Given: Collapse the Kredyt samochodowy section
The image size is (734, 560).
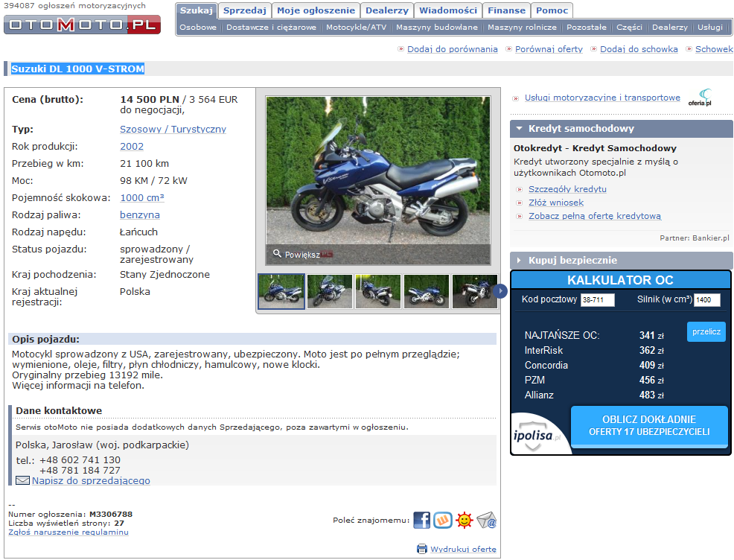Looking at the screenshot, I should (519, 129).
